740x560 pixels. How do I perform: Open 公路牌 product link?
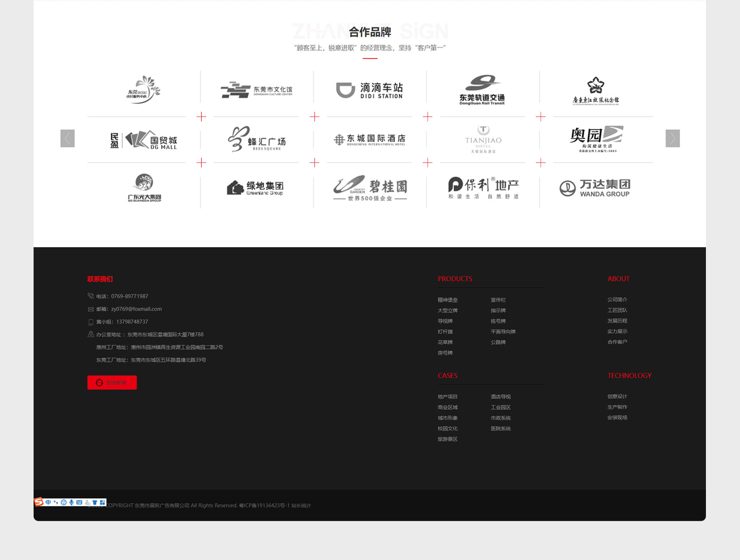498,343
